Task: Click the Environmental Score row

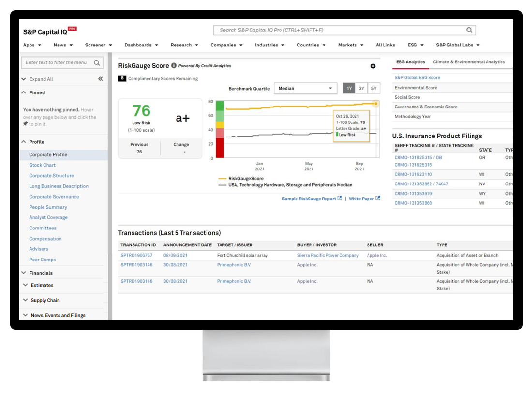Action: point(452,88)
